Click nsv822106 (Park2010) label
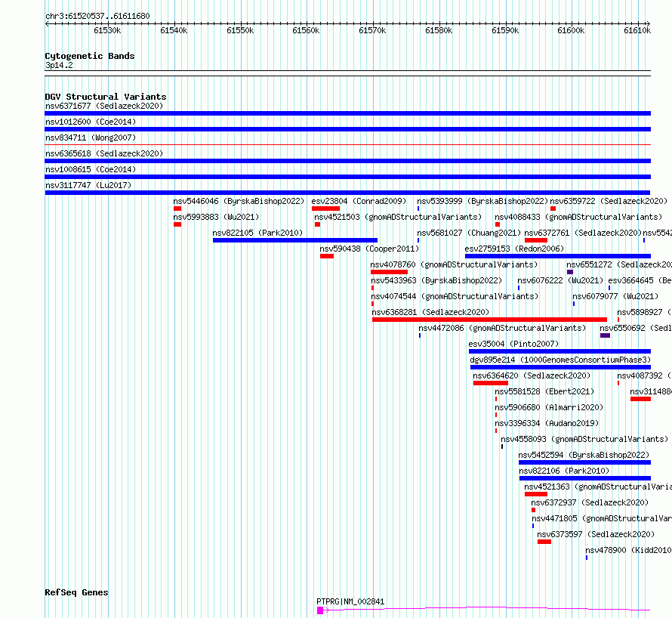Image resolution: width=672 pixels, height=618 pixels. tap(563, 471)
